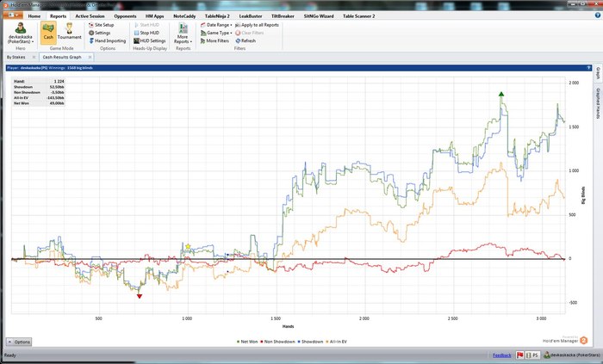Expand the Options panel
Screen dimensions: 603x364
[19, 342]
